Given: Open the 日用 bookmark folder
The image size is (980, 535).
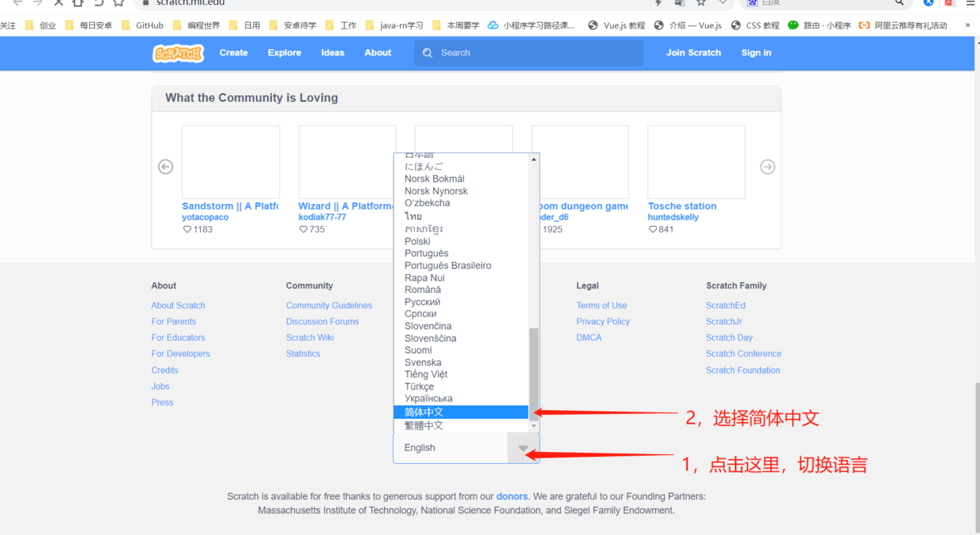Looking at the screenshot, I should (244, 25).
